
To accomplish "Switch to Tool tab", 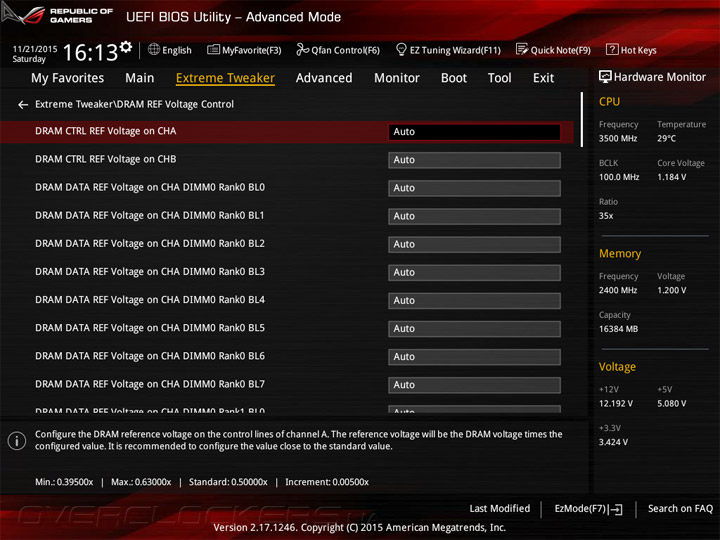I will coord(500,78).
